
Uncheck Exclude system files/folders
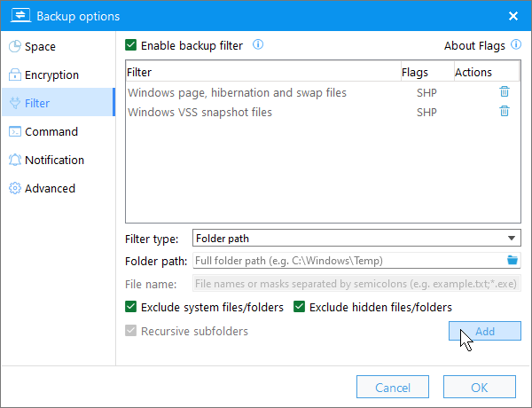click(130, 307)
